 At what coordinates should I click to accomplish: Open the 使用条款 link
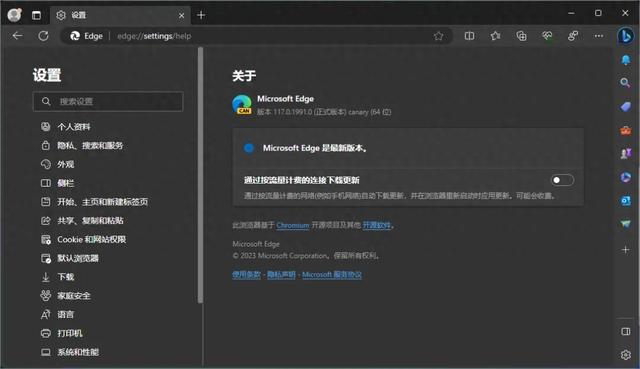point(246,274)
